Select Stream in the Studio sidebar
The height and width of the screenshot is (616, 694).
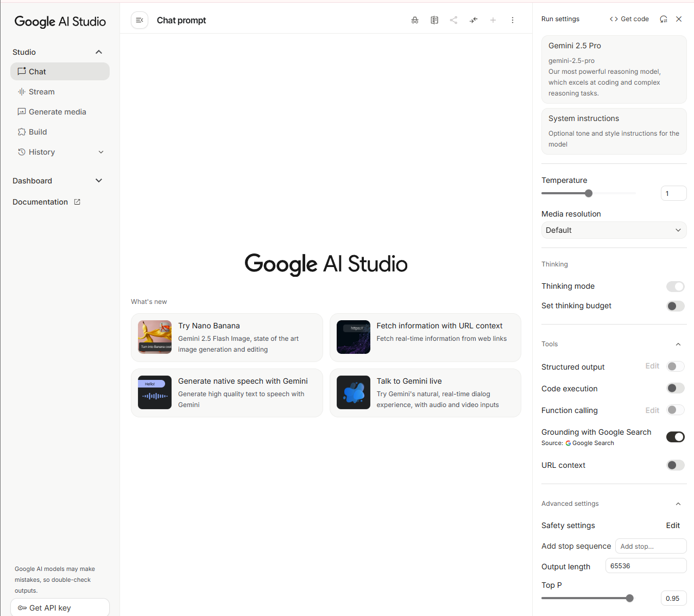60,92
